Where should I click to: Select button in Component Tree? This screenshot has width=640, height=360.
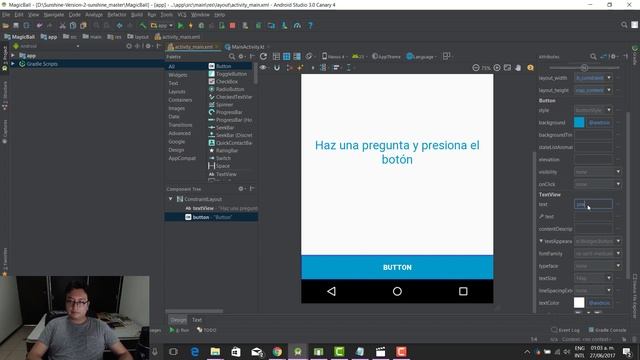[x=211, y=217]
